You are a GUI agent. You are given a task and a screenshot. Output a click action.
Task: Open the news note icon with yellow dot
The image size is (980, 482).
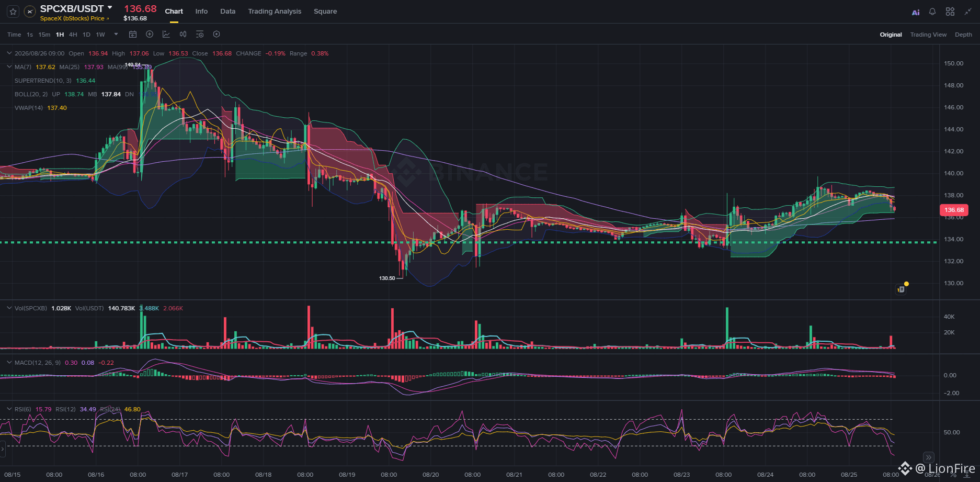coord(901,289)
